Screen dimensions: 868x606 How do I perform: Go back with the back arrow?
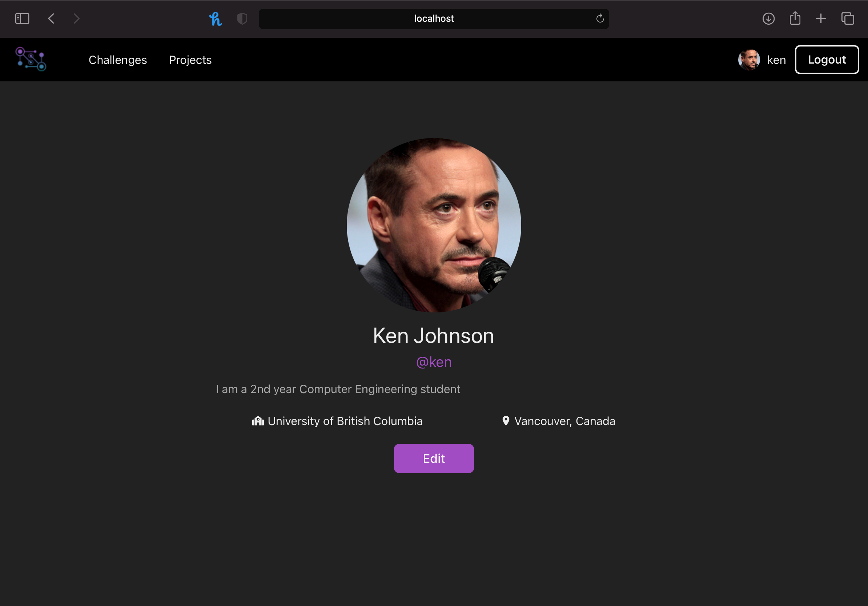point(51,19)
